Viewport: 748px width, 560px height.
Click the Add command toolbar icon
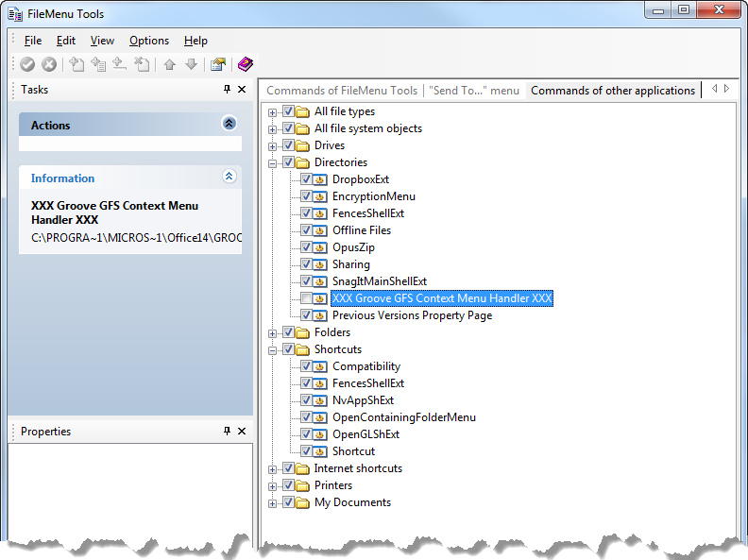76,64
